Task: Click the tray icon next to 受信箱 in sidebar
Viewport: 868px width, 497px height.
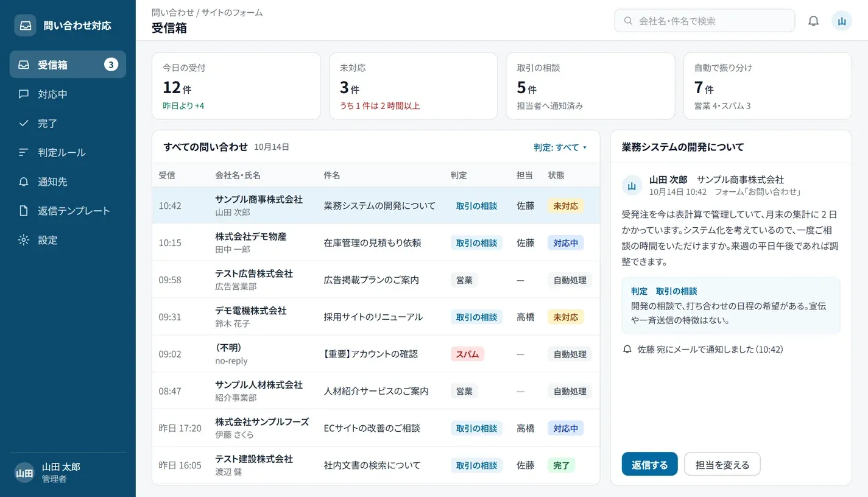Action: click(24, 65)
